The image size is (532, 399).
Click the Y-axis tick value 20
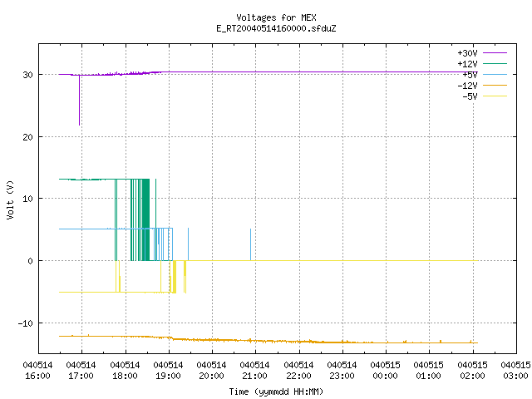tap(27, 137)
